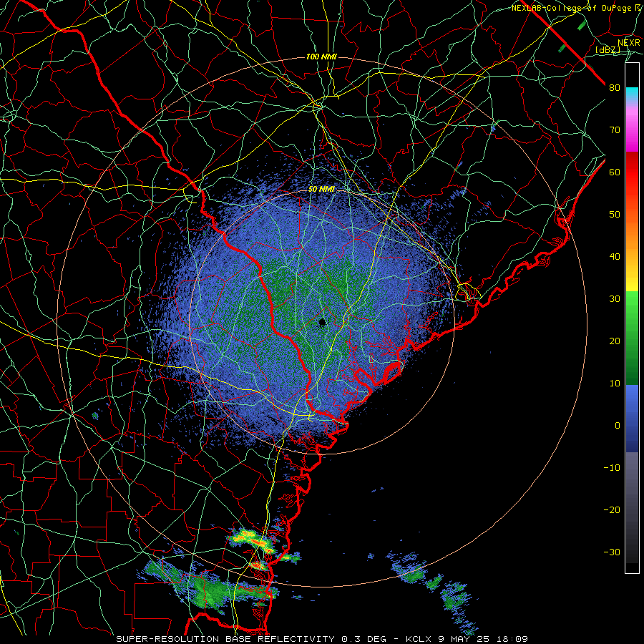Click the 50 value on the color scale
The width and height of the screenshot is (644, 644).
pyautogui.click(x=615, y=215)
